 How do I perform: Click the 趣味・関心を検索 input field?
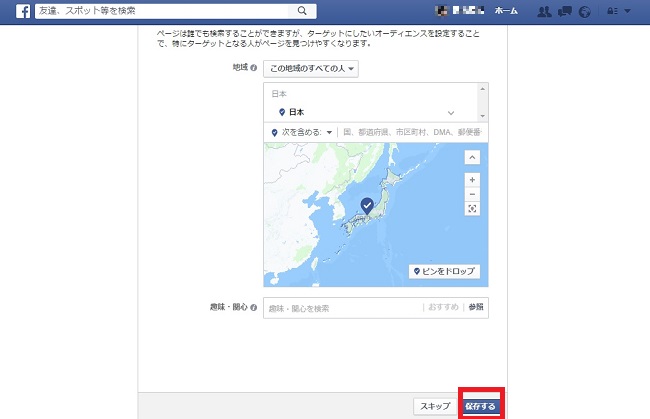(342, 308)
